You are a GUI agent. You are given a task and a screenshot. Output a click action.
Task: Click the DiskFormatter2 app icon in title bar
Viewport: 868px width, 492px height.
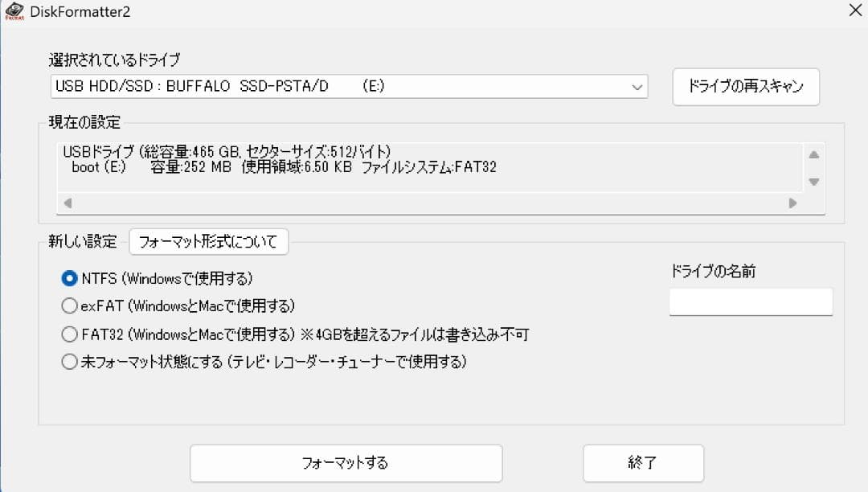pyautogui.click(x=14, y=10)
